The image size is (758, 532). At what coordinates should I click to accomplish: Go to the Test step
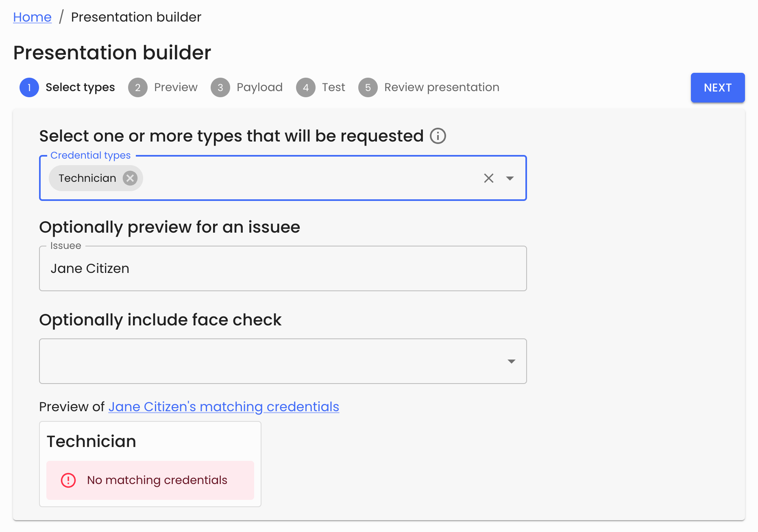tap(333, 87)
